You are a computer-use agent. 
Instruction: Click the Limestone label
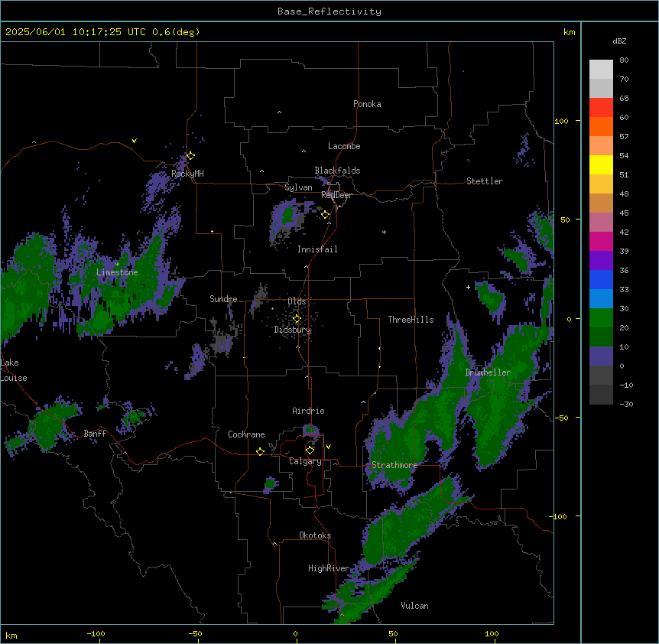117,272
